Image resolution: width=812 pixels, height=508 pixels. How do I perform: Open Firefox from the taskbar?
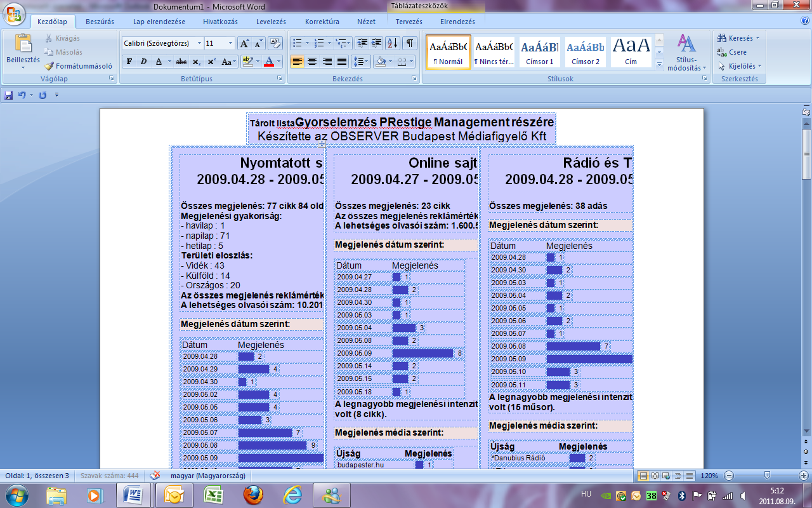(253, 494)
